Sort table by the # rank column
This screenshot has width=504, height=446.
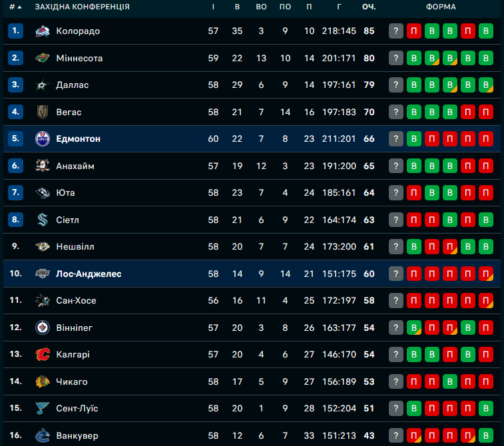pos(15,7)
